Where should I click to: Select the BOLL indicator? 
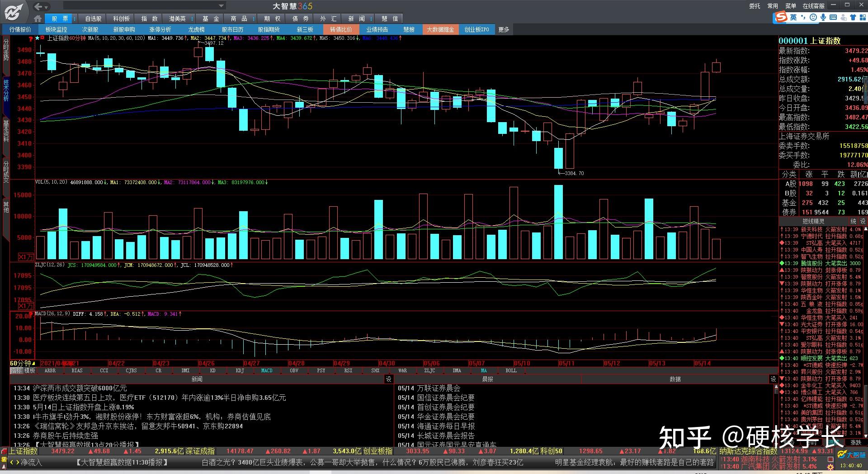(x=511, y=370)
